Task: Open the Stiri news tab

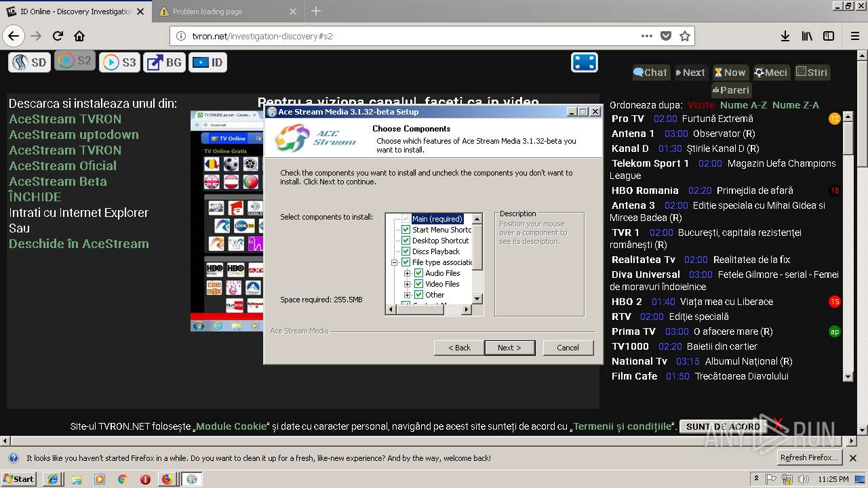Action: coord(812,73)
